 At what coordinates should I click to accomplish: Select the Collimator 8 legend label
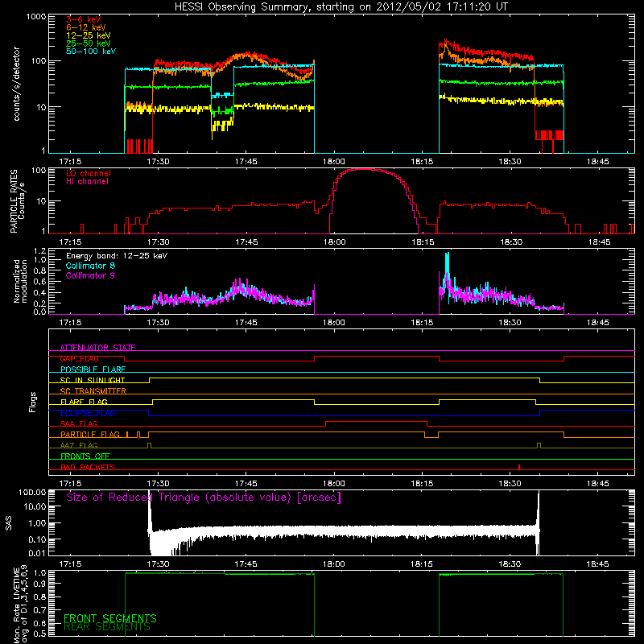point(90,266)
